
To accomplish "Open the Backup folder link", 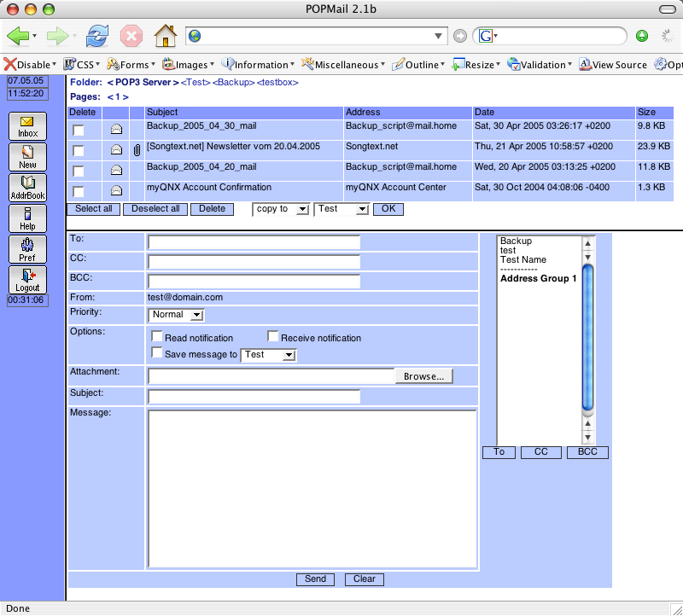I will [x=233, y=82].
